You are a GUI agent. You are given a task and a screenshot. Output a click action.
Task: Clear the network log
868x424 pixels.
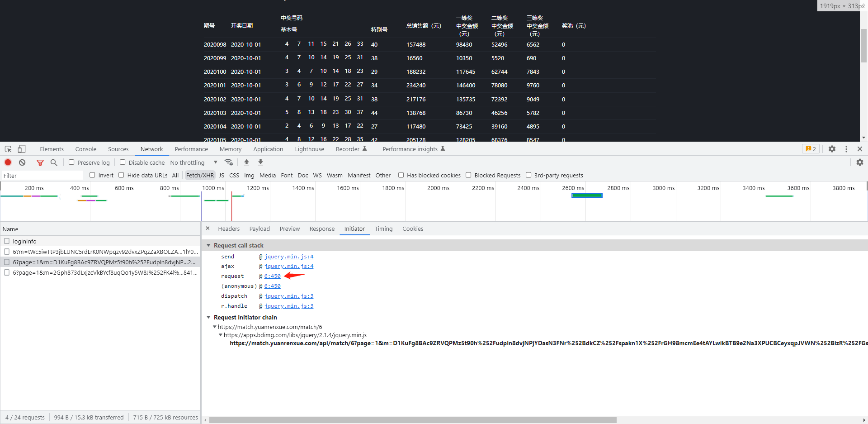22,162
